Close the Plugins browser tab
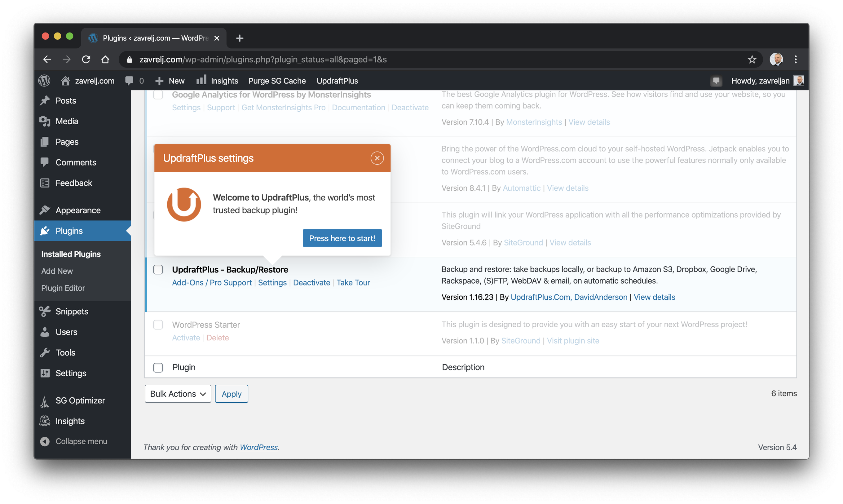Viewport: 843px width, 504px height. click(x=217, y=38)
